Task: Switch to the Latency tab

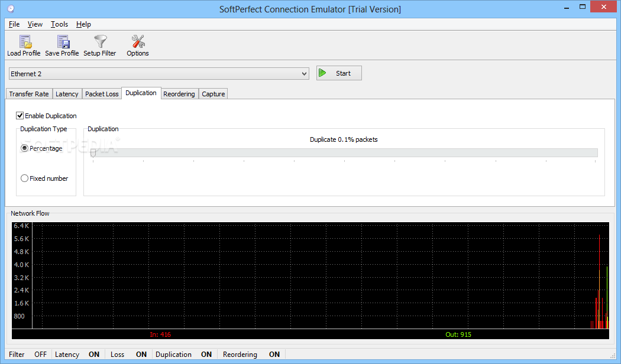Action: click(x=67, y=94)
